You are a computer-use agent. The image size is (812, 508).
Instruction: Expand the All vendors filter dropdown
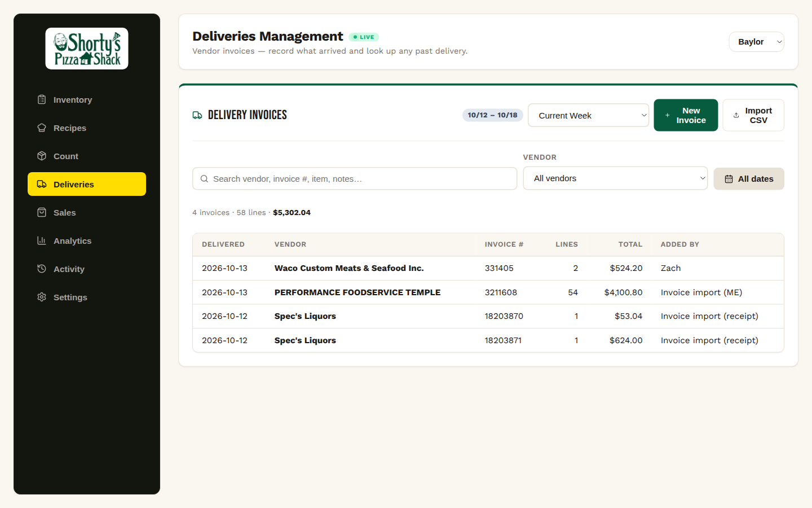(x=615, y=178)
